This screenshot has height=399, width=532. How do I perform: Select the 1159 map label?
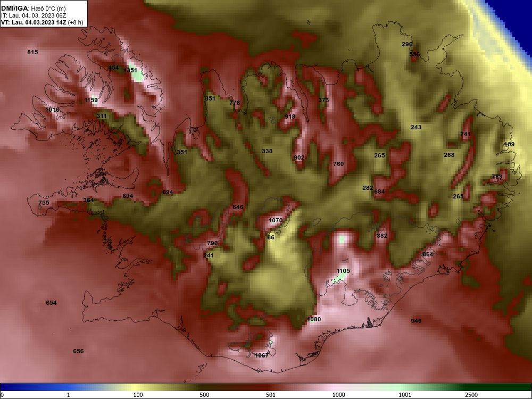(x=91, y=100)
